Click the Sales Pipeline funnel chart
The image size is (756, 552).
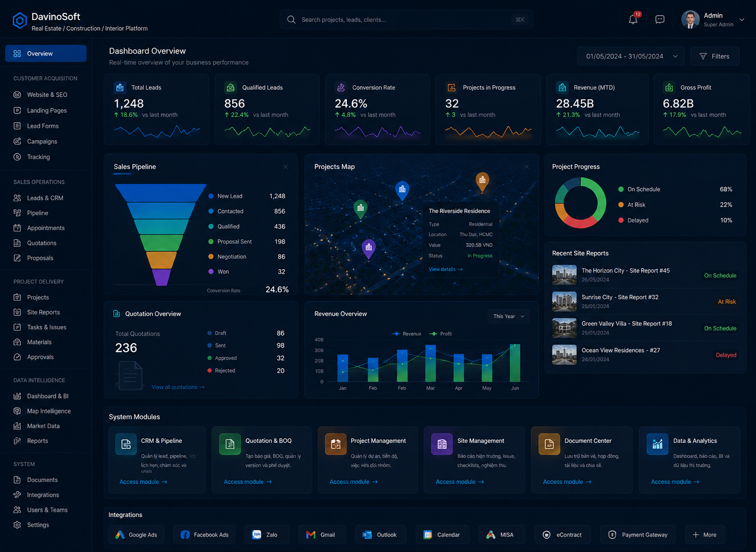(161, 235)
